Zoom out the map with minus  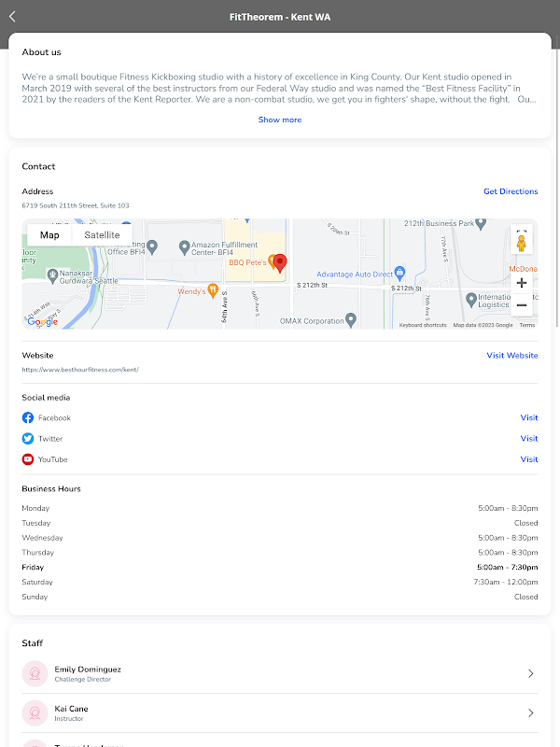click(522, 305)
